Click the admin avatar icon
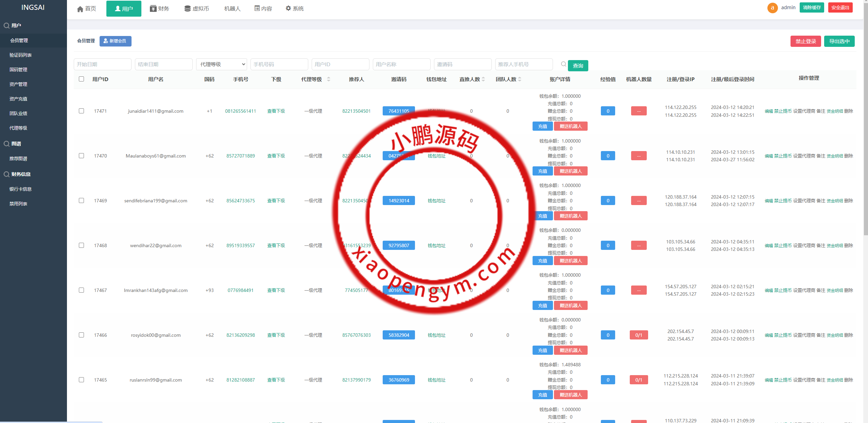 (x=772, y=8)
